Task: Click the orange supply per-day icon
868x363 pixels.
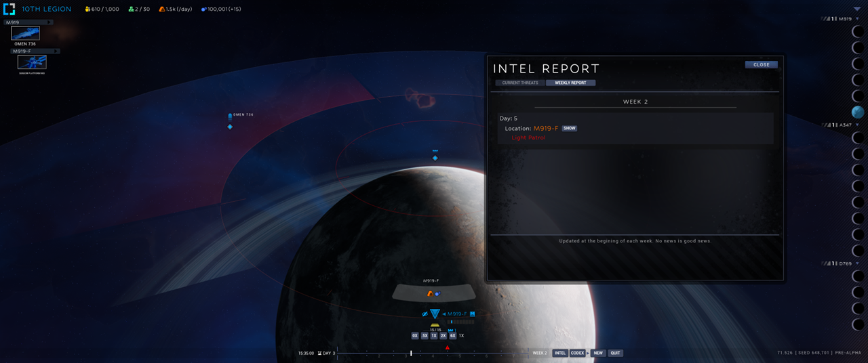Action: 162,9
